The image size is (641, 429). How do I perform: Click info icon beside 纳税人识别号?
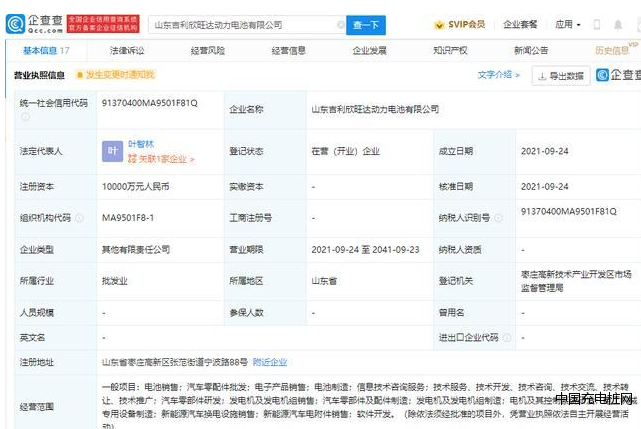[x=498, y=218]
